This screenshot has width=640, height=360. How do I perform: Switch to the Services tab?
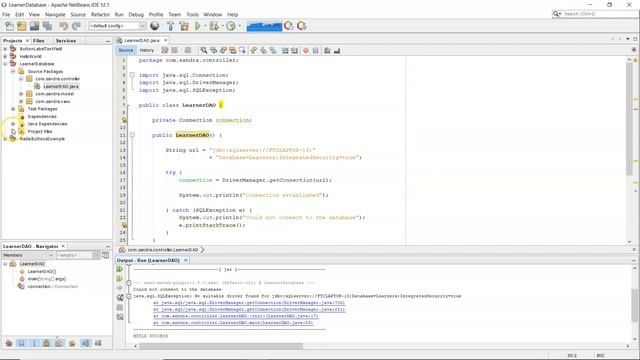pos(66,41)
